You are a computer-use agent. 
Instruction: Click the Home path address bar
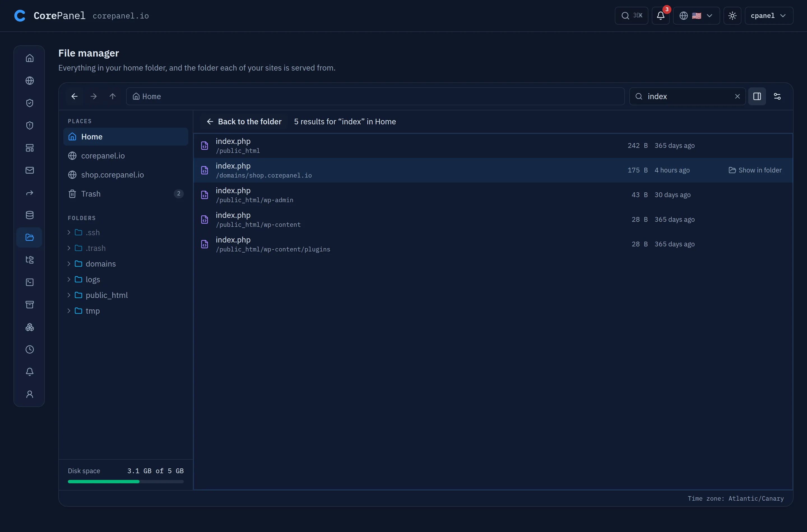pyautogui.click(x=375, y=96)
